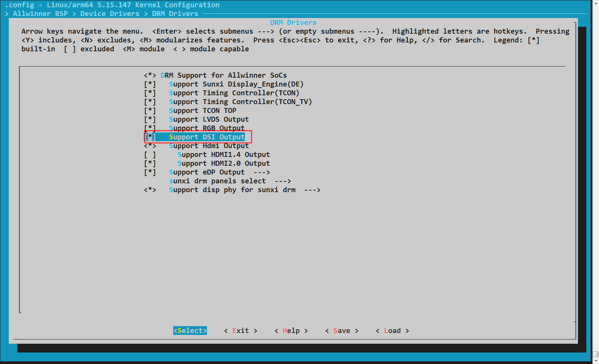
Task: Toggle Support Timing Controller(TCON_TV) option
Action: 240,102
